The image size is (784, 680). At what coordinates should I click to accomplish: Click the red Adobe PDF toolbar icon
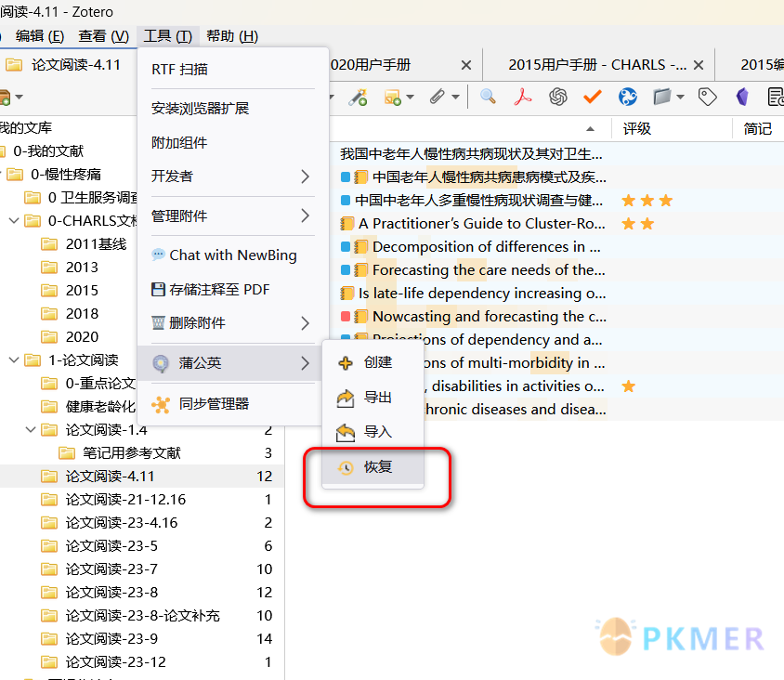coord(522,97)
